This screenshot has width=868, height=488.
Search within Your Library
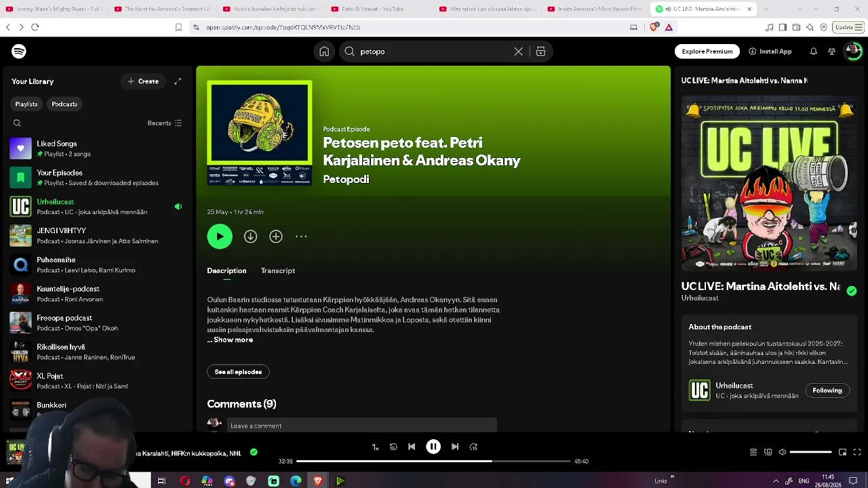coord(17,123)
